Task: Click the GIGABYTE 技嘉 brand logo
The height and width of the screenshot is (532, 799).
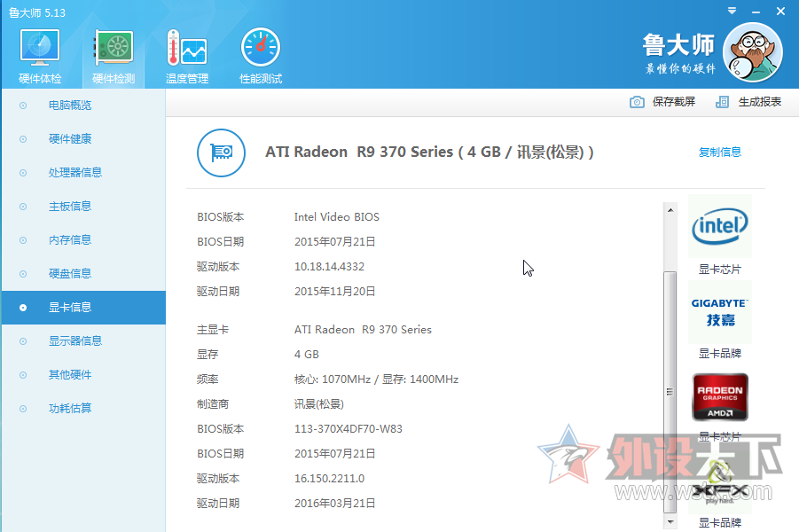Action: point(720,312)
